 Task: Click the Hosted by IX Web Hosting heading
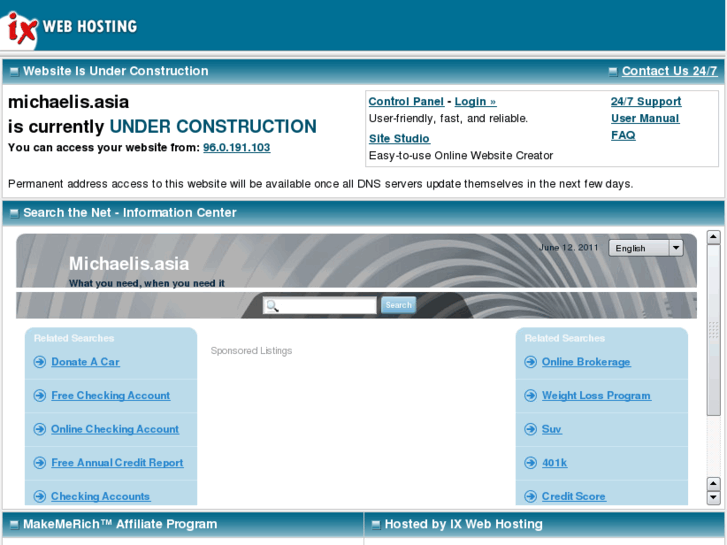pos(464,524)
